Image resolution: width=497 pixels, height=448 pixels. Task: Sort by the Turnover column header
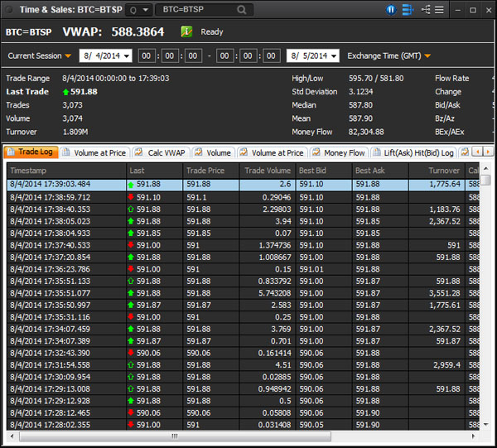coord(437,171)
